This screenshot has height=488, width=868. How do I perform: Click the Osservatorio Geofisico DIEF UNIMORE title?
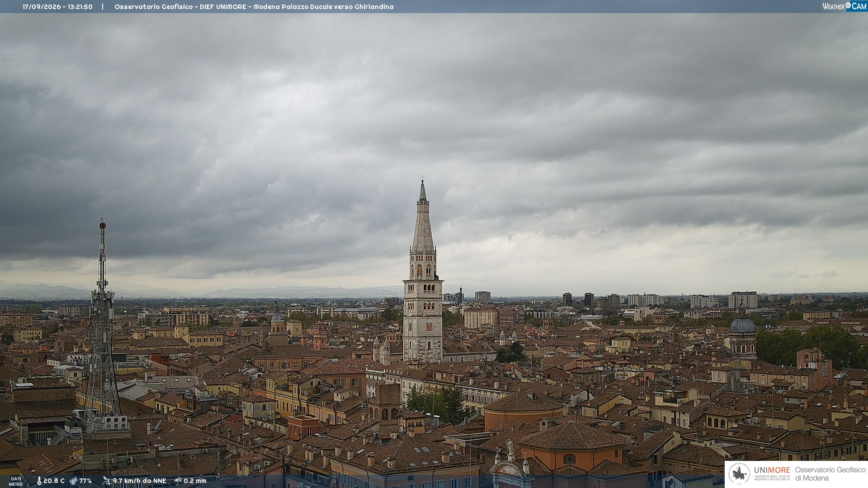[180, 7]
